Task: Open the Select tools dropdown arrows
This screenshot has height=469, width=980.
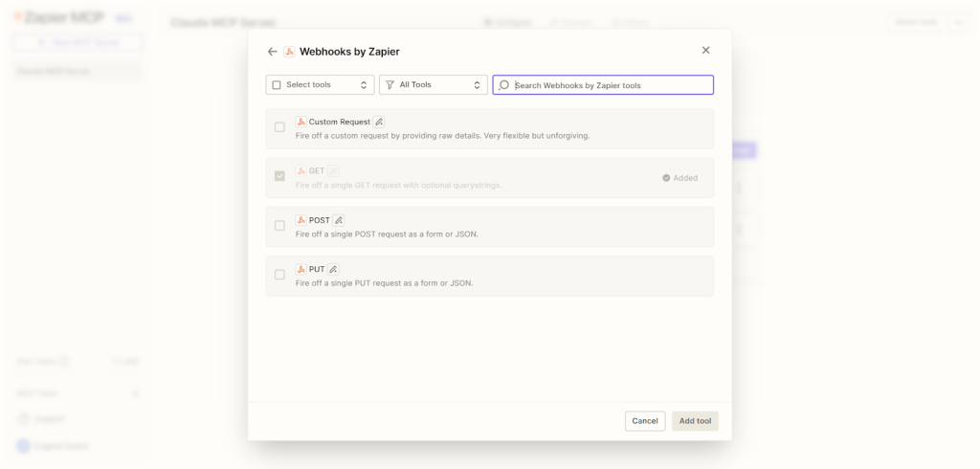Action: tap(364, 85)
